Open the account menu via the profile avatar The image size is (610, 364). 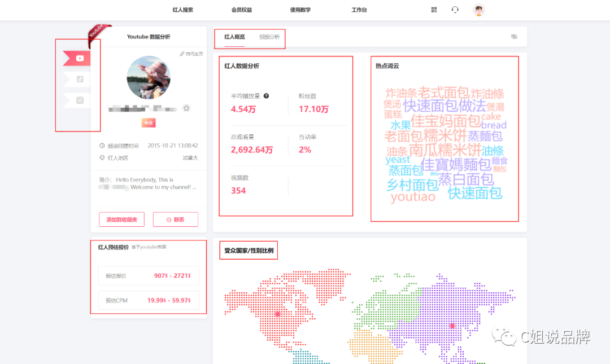[478, 10]
